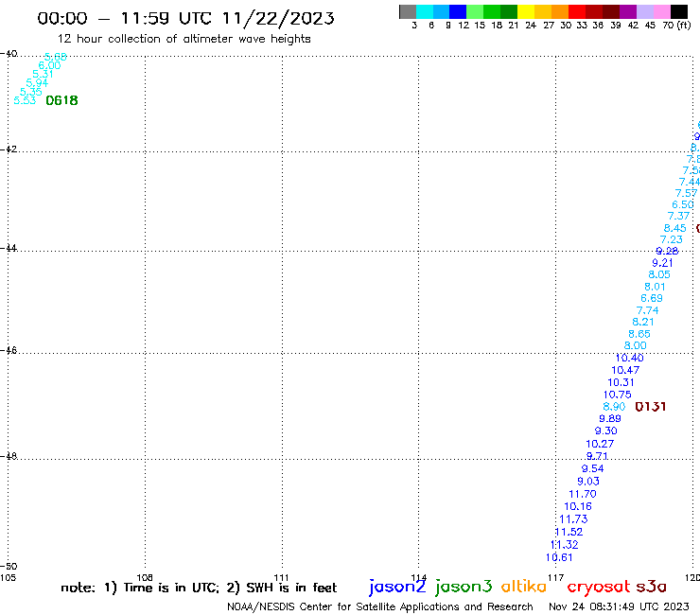Click the 8.00 wave height value

(636, 345)
